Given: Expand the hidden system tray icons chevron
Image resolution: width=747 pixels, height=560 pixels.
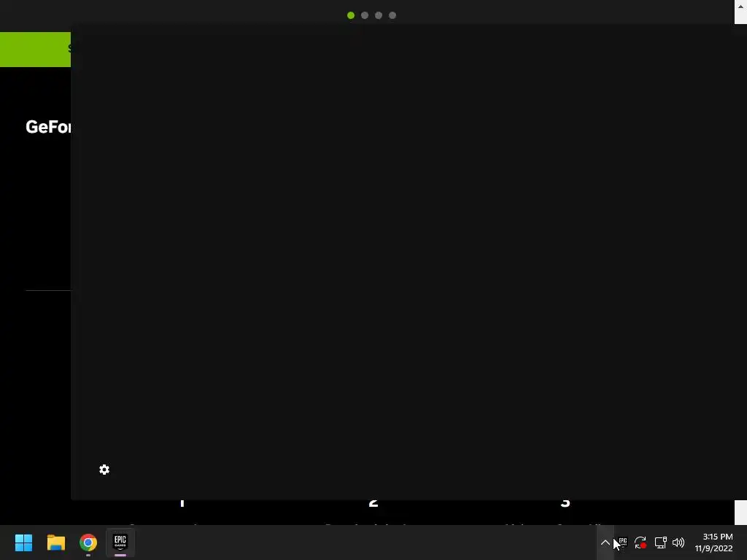Looking at the screenshot, I should (605, 542).
